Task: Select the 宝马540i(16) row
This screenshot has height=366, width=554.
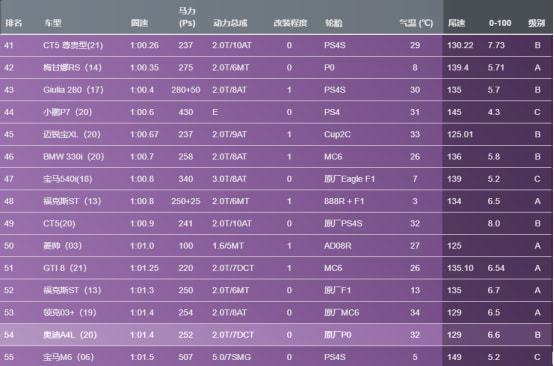Action: 276,179
